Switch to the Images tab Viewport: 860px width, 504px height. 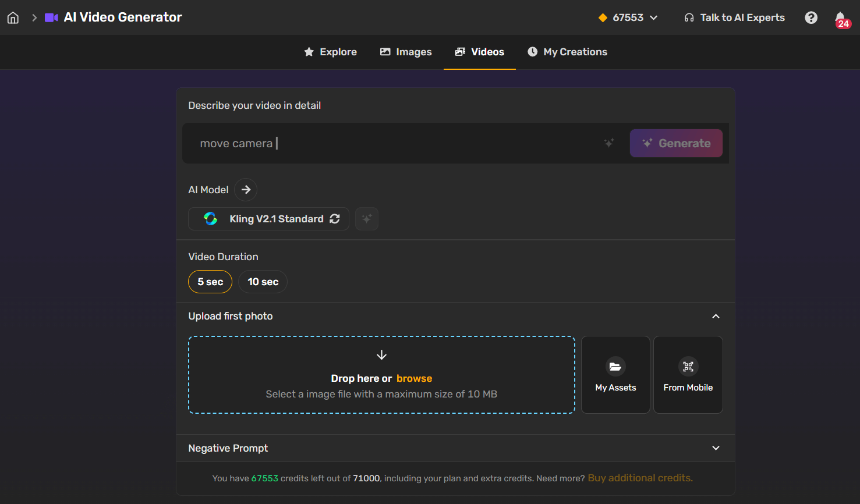(406, 52)
